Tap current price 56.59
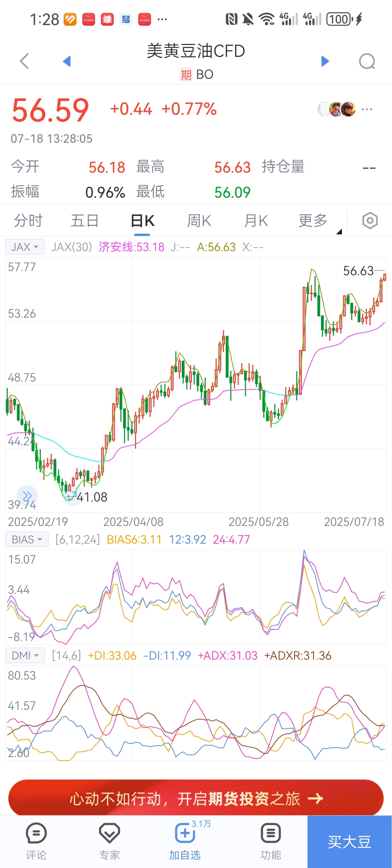Screen dimensions: 392x868 tap(50, 110)
